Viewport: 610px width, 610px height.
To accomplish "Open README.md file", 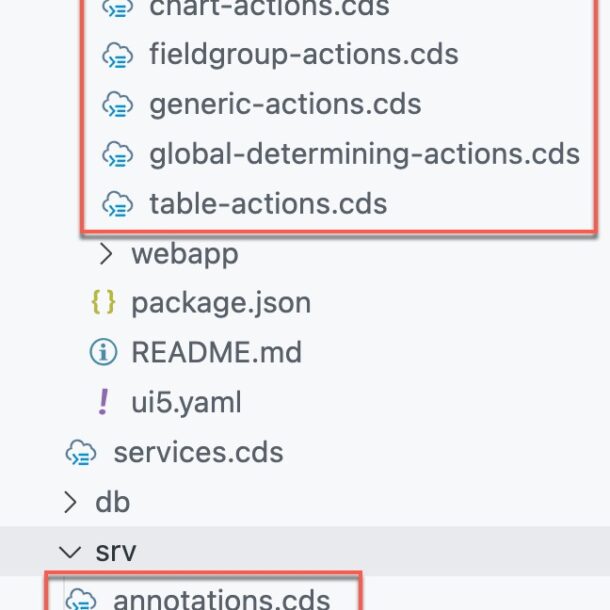I will click(x=217, y=352).
